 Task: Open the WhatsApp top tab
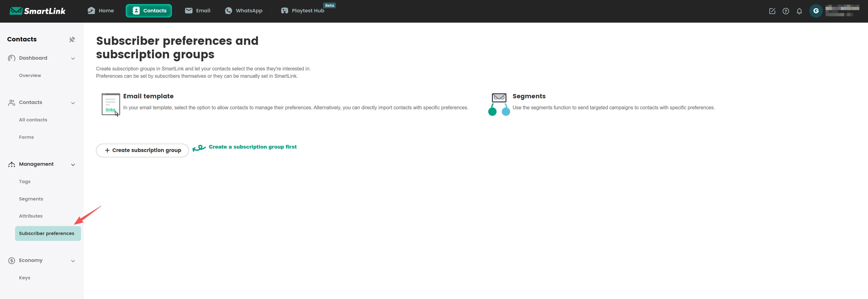point(243,11)
